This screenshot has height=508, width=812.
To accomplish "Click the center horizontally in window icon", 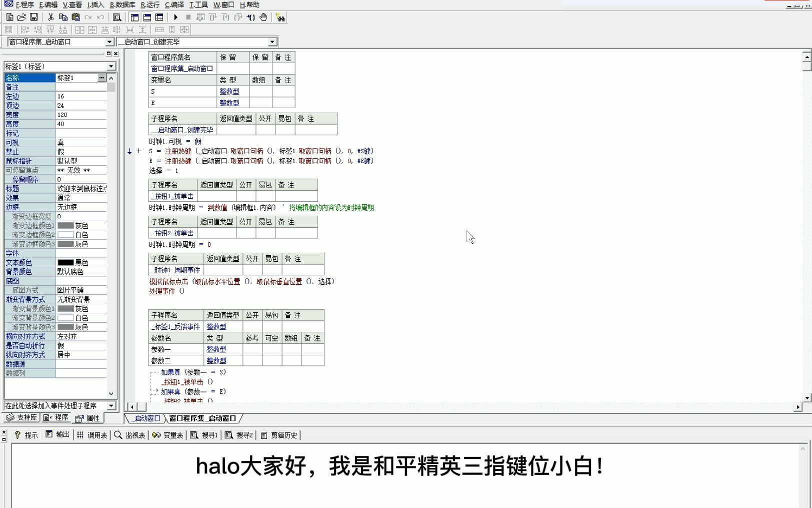I will pyautogui.click(x=80, y=30).
